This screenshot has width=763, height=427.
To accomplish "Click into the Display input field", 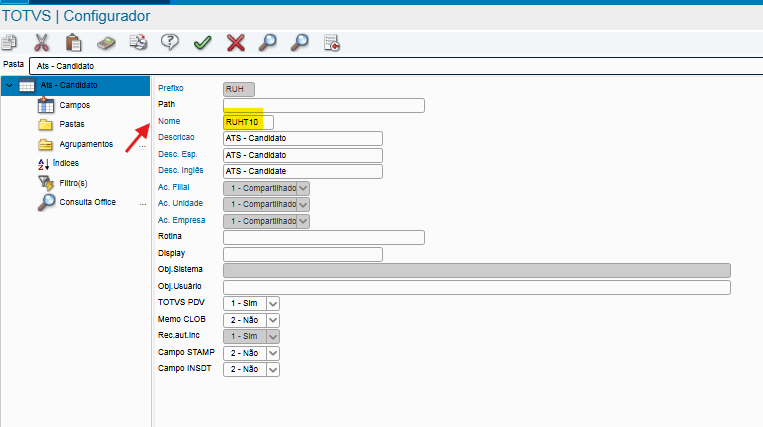I will click(303, 254).
